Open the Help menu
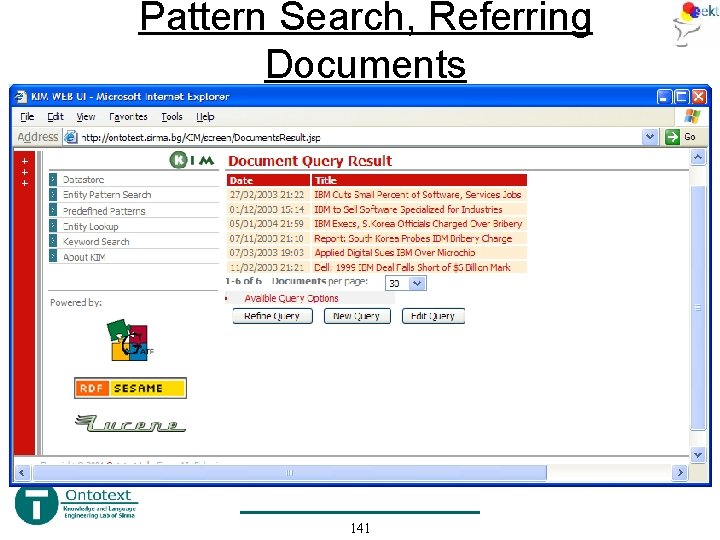This screenshot has width=720, height=540. coord(205,117)
